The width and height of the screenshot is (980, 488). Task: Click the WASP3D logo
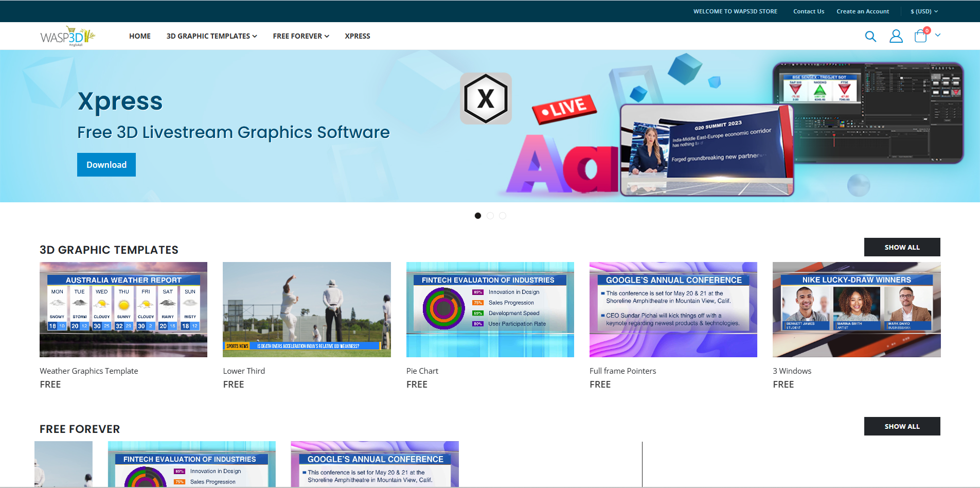coord(68,36)
